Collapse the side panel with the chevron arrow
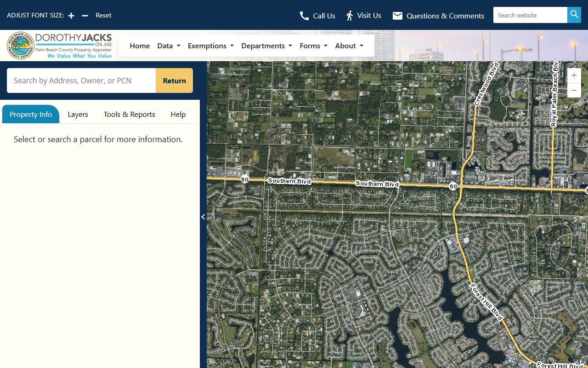Viewport: 588px width, 368px height. (x=203, y=217)
